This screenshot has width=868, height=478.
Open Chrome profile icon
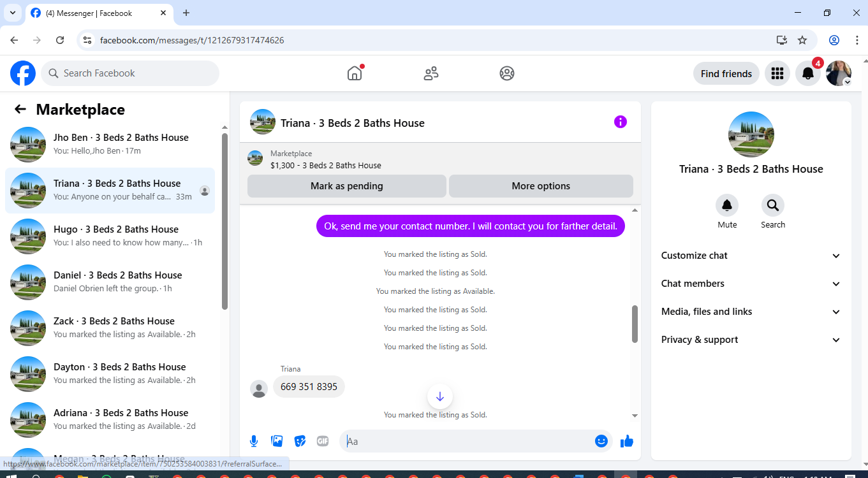(834, 40)
